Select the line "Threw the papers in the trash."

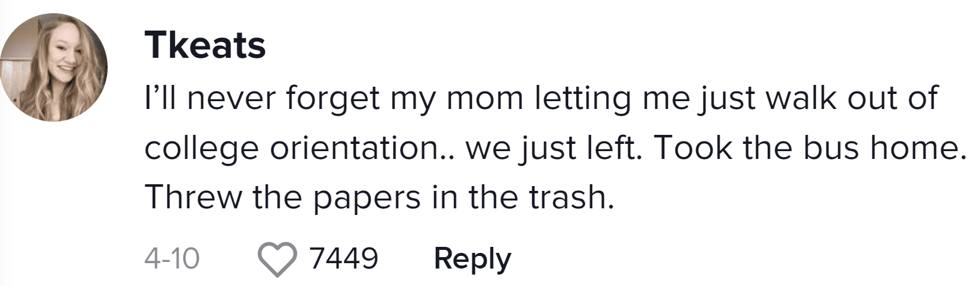pyautogui.click(x=379, y=197)
